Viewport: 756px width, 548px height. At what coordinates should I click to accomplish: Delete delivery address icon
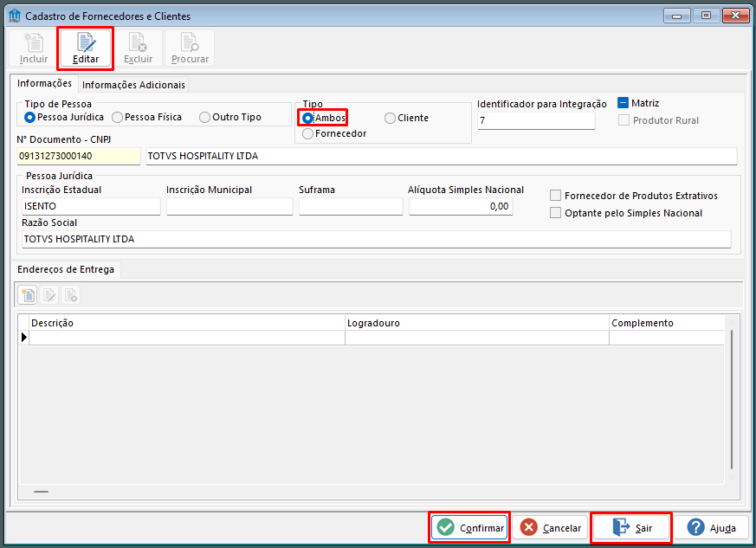70,295
